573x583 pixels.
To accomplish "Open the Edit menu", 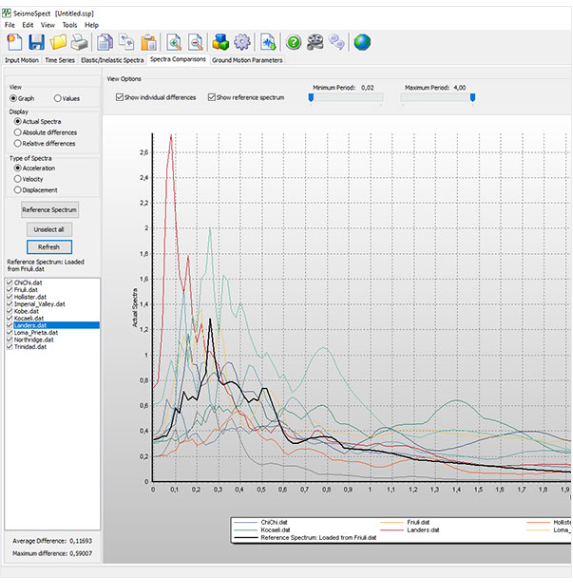I will (28, 25).
